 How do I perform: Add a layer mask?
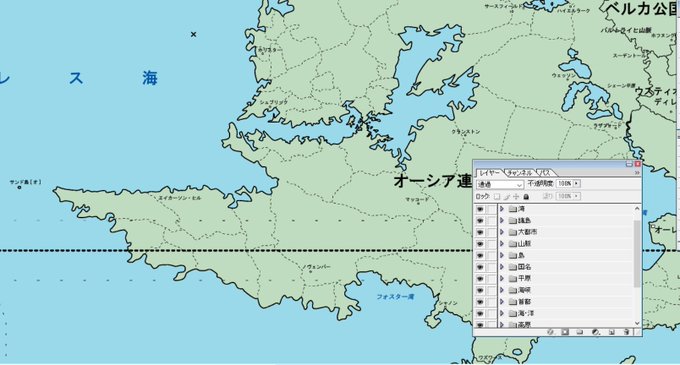(x=565, y=332)
